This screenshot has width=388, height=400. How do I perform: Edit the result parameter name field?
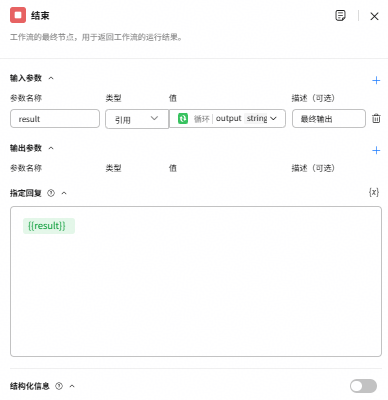click(55, 118)
